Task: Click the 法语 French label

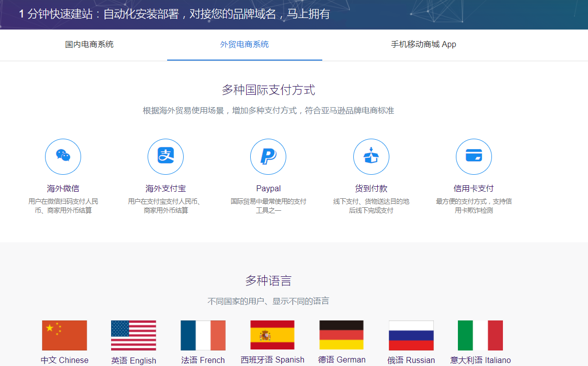Action: click(203, 360)
